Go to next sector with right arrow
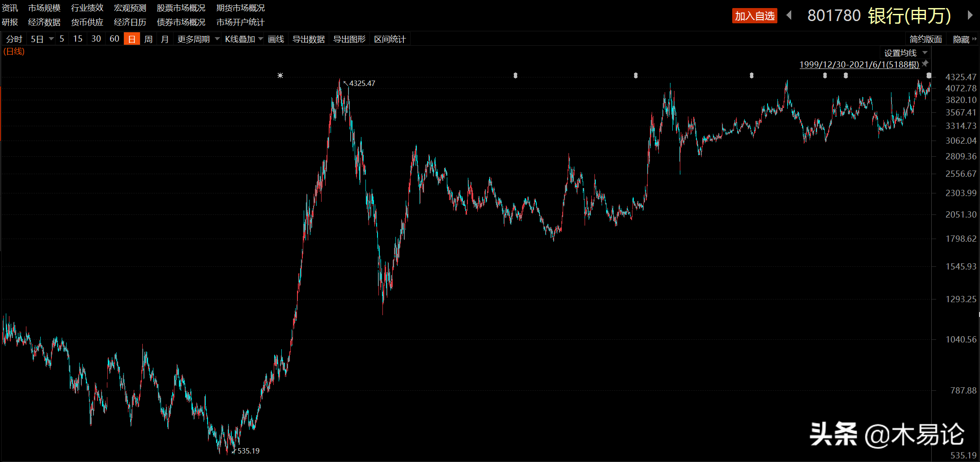 (x=970, y=15)
